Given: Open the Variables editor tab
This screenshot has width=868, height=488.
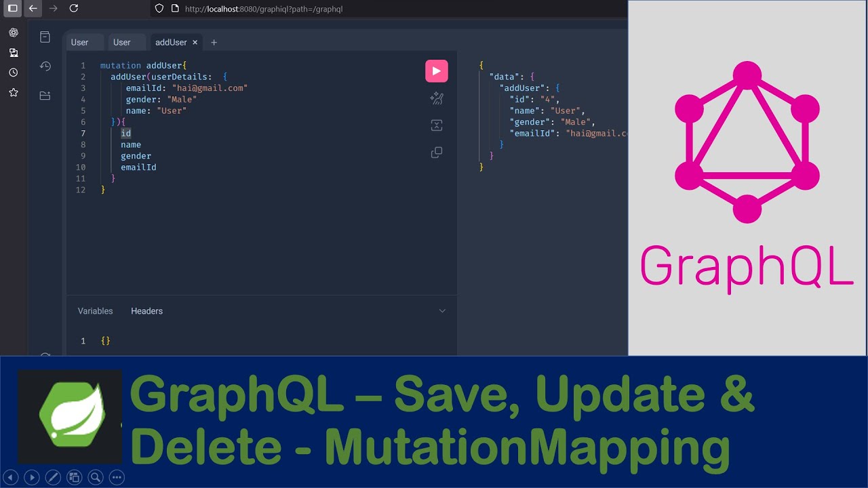Looking at the screenshot, I should coord(96,311).
